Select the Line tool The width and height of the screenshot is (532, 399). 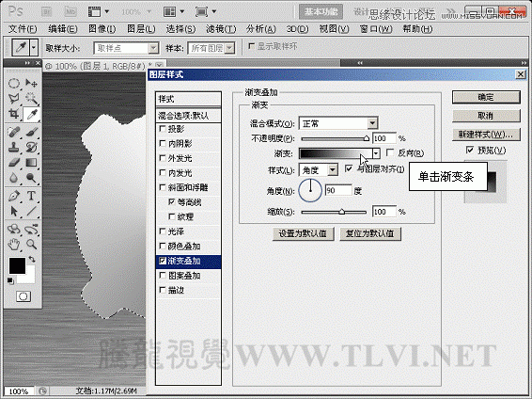[x=32, y=211]
